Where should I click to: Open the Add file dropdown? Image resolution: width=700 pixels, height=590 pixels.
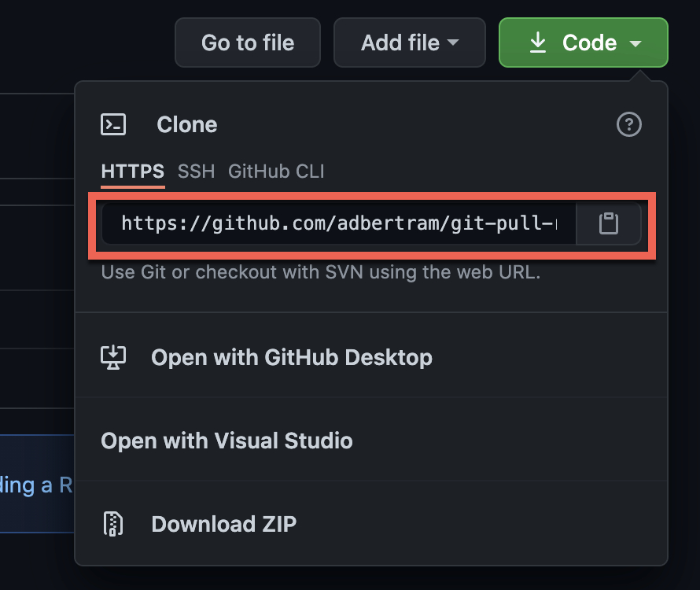[x=409, y=43]
